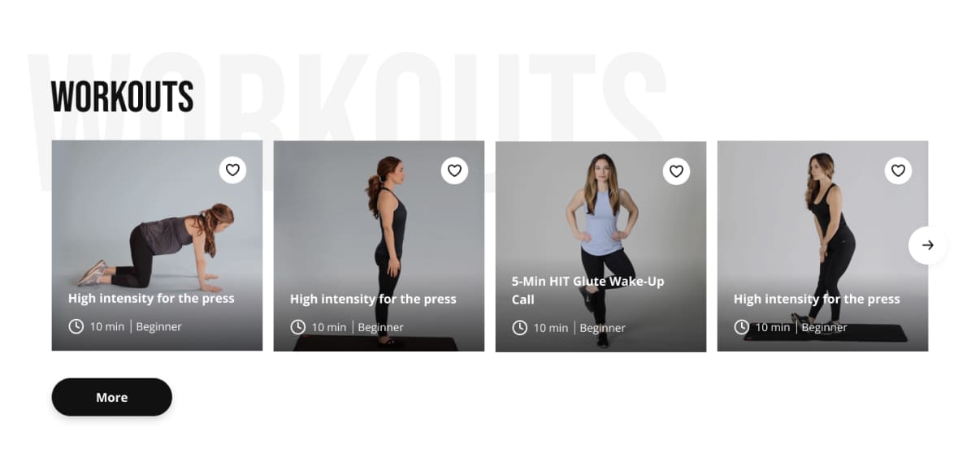The height and width of the screenshot is (470, 980).
Task: Select second card's High intensity for the press title
Action: 373,299
